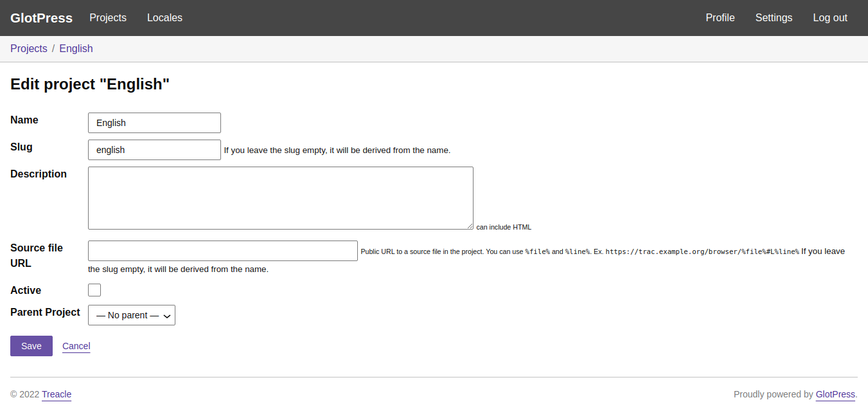Grab the Description textarea resize handle
Viewport: 868px width, 409px height.
pyautogui.click(x=470, y=226)
